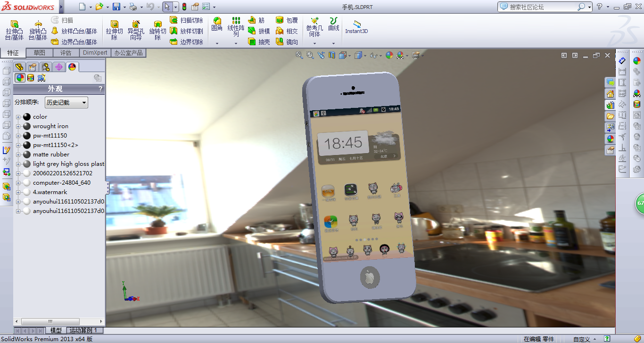Image resolution: width=644 pixels, height=343 pixels.
Task: Toggle Instant3D mode
Action: point(356,27)
